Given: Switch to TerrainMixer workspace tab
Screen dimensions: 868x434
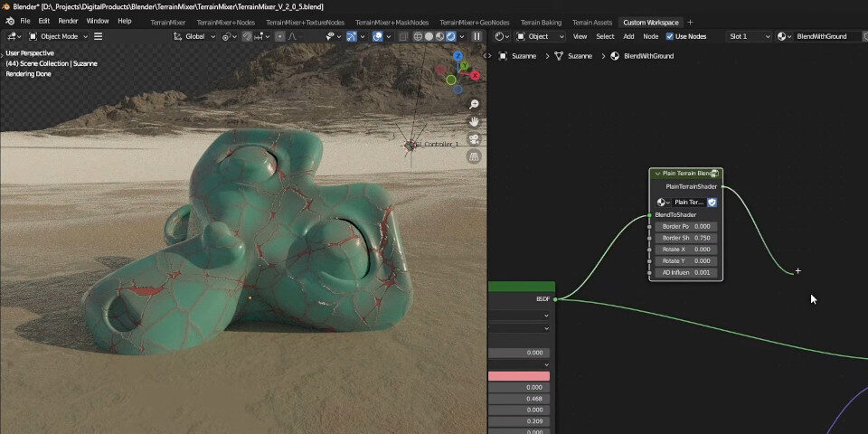Looking at the screenshot, I should click(168, 23).
